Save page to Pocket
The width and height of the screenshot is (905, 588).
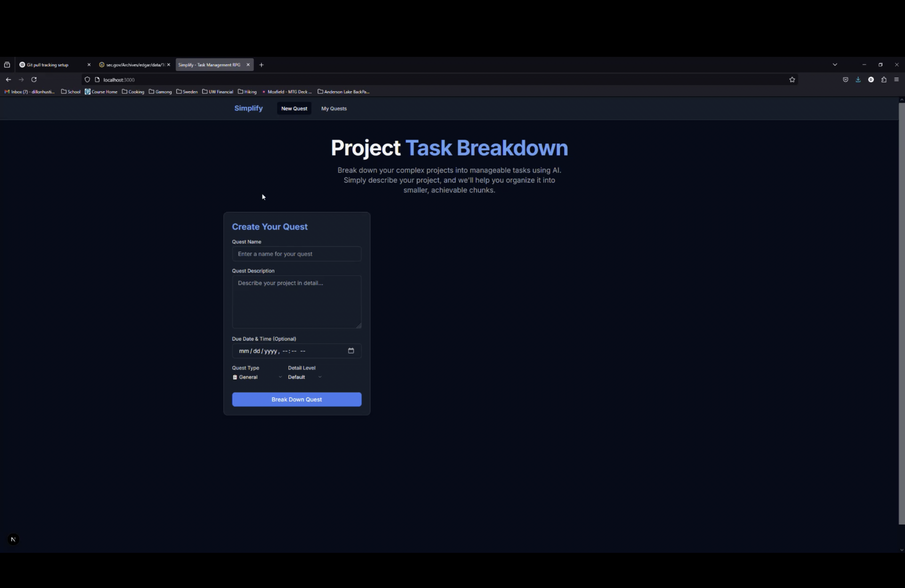pyautogui.click(x=845, y=79)
